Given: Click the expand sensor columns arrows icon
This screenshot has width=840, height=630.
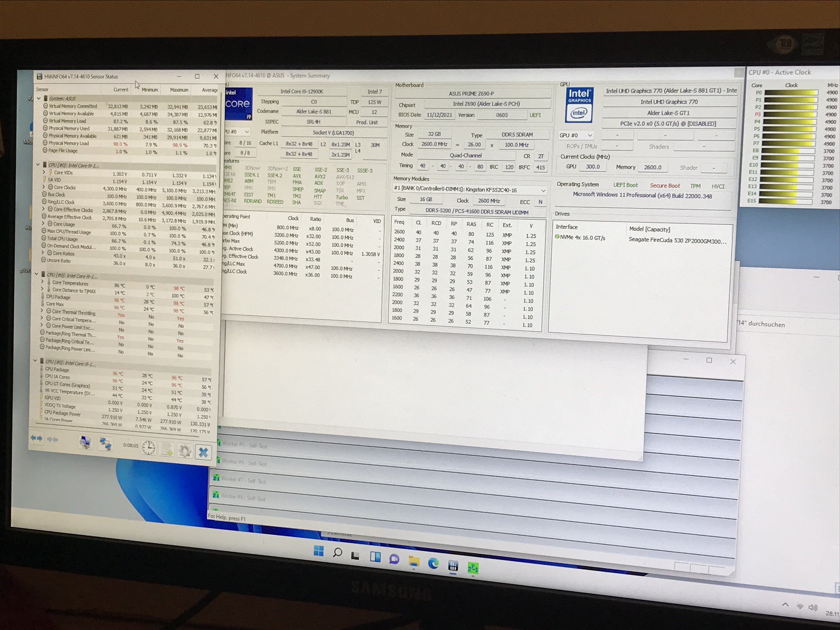Looking at the screenshot, I should point(36,438).
